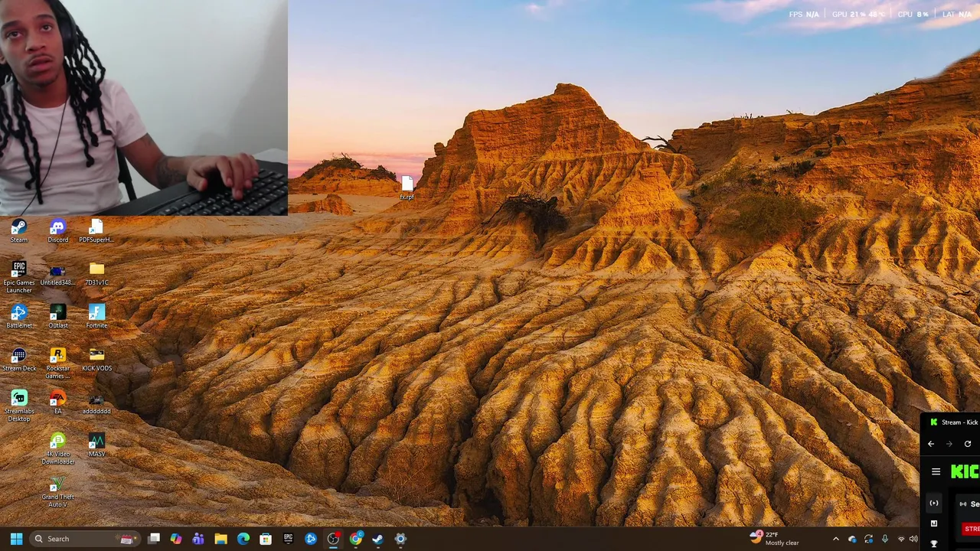The height and width of the screenshot is (551, 980).
Task: Select the Epic Games Launcher desktop shortcut
Action: click(19, 277)
